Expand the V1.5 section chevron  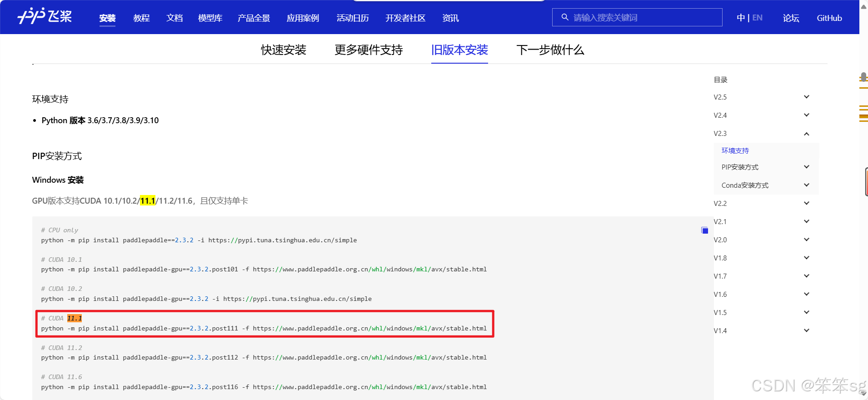807,312
